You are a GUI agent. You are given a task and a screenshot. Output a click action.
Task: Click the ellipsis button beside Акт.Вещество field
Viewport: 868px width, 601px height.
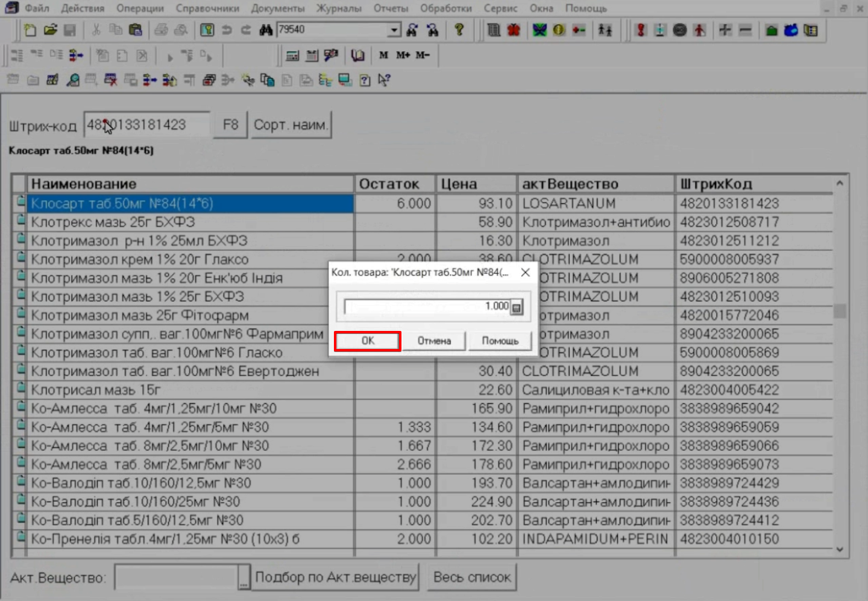click(244, 577)
